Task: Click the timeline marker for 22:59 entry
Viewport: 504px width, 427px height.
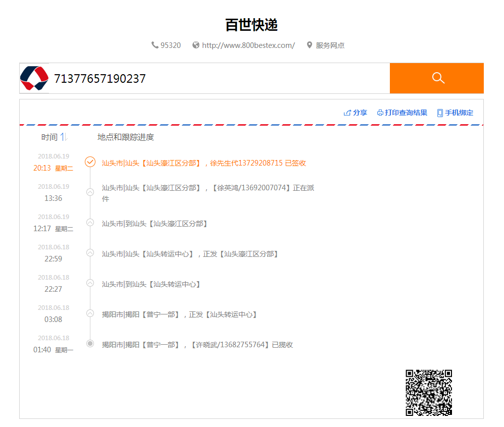Action: 90,253
